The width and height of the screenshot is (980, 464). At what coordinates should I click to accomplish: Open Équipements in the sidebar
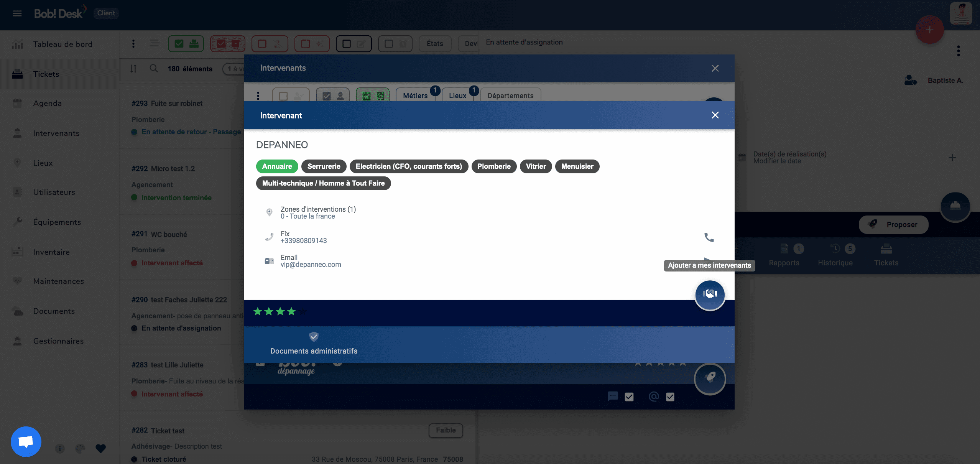click(59, 222)
